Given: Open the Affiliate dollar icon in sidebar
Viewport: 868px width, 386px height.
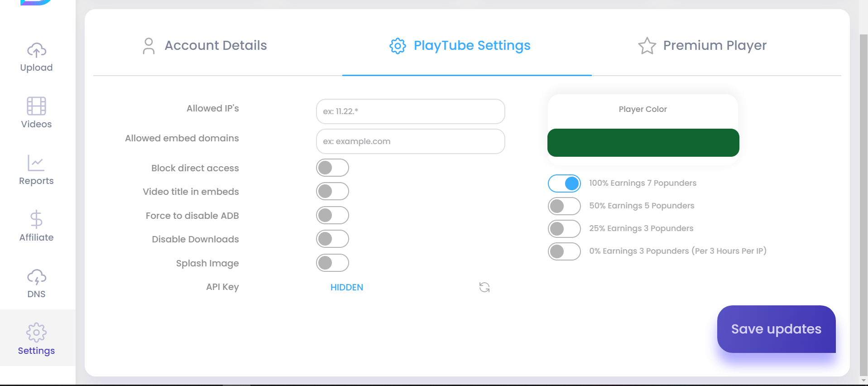Looking at the screenshot, I should pos(36,219).
